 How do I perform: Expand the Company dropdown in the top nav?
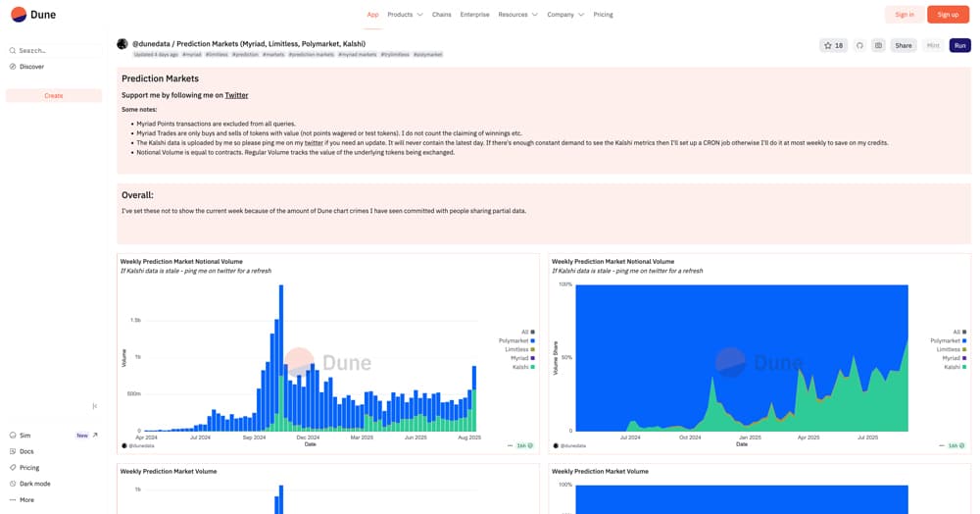565,15
